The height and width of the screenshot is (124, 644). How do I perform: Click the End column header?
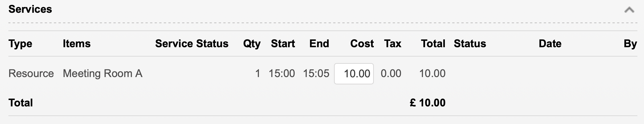coord(319,44)
